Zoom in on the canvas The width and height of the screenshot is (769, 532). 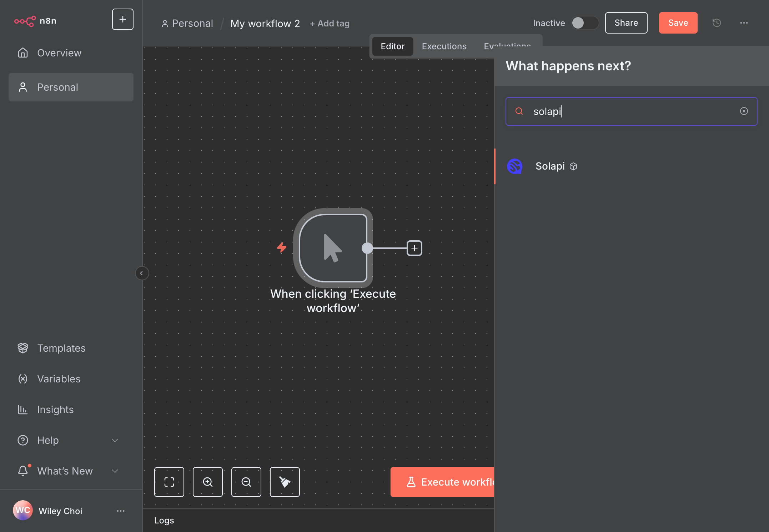tap(208, 482)
